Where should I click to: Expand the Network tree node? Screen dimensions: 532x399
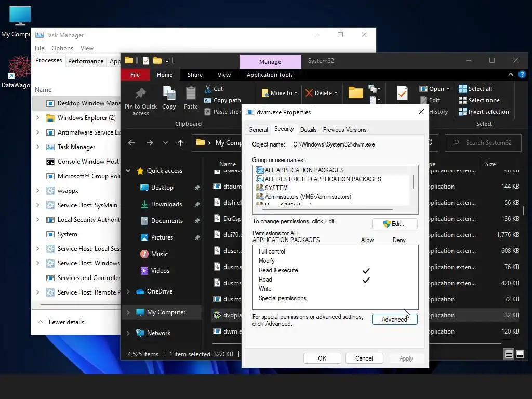point(128,333)
